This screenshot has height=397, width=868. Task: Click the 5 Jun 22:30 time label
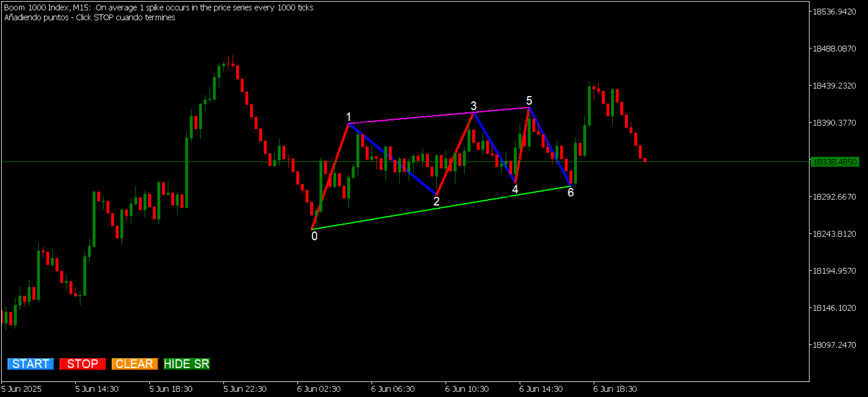pyautogui.click(x=245, y=389)
